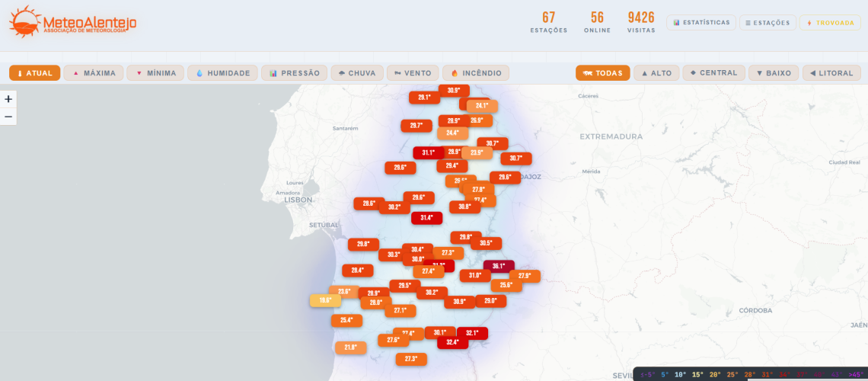Open the 32.4° station marker
The width and height of the screenshot is (868, 381).
pos(453,343)
